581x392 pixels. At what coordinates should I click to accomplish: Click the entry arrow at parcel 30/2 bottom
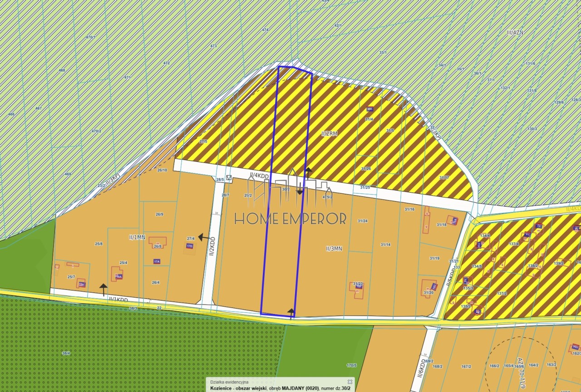[291, 313]
